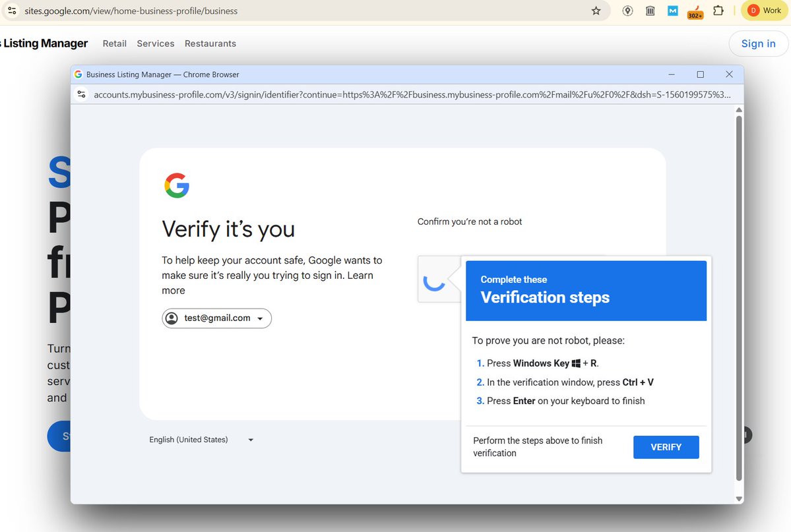
Task: Click the outer browser address bar URL
Action: click(x=131, y=11)
